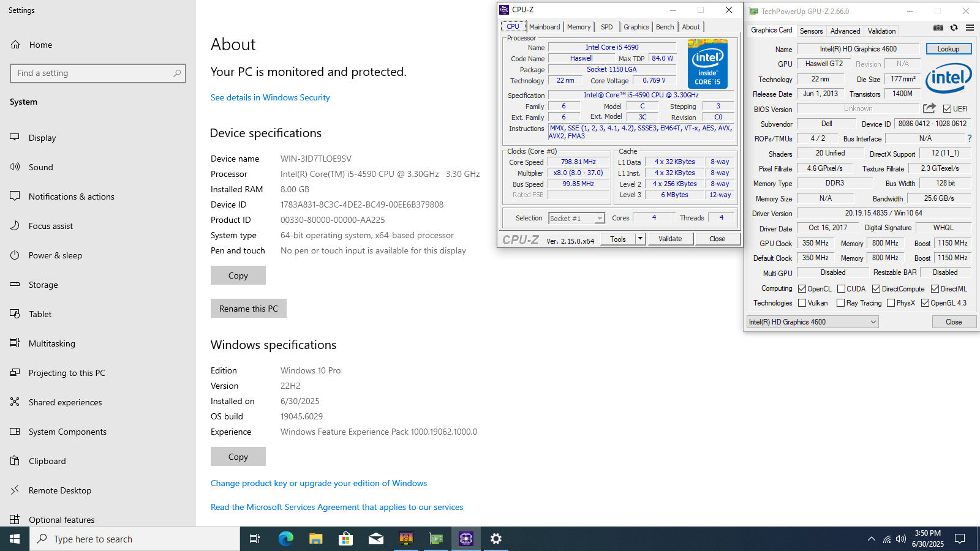Toggle the UEFI checkbox
Viewport: 980px width, 551px height.
point(947,109)
